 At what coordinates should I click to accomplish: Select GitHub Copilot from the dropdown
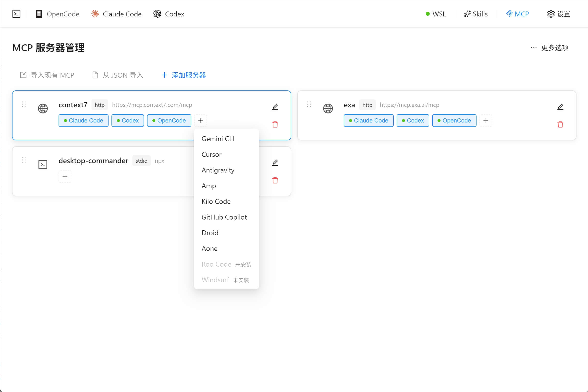(x=226, y=217)
